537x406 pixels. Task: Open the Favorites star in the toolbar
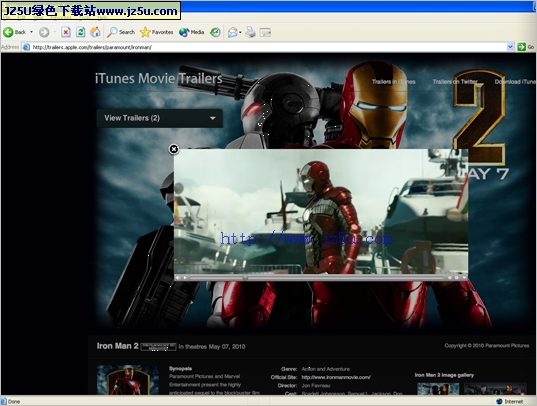click(157, 32)
